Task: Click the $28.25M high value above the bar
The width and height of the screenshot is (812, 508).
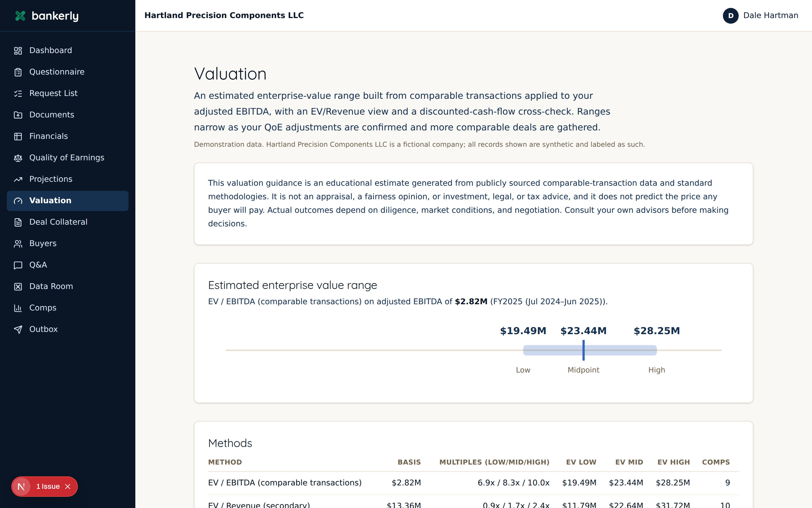Action: click(x=657, y=331)
